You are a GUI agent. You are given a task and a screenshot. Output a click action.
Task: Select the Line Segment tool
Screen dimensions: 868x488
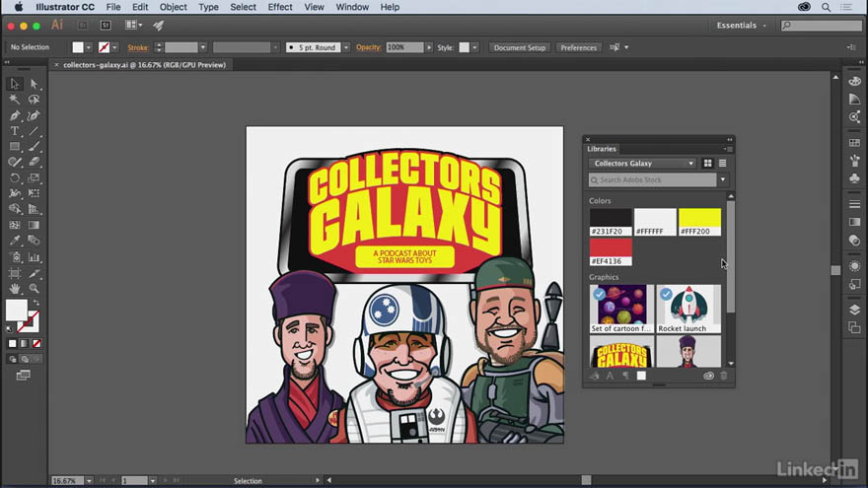tap(34, 132)
